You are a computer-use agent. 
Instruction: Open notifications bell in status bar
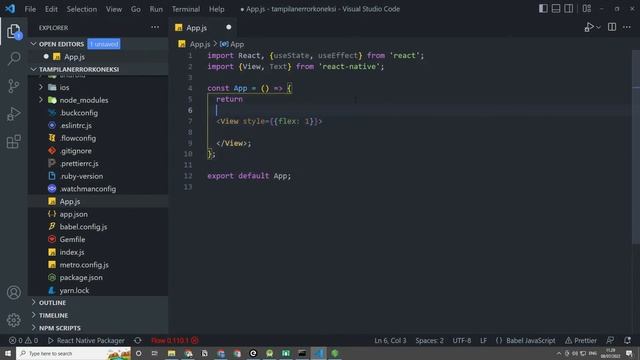[x=627, y=340]
